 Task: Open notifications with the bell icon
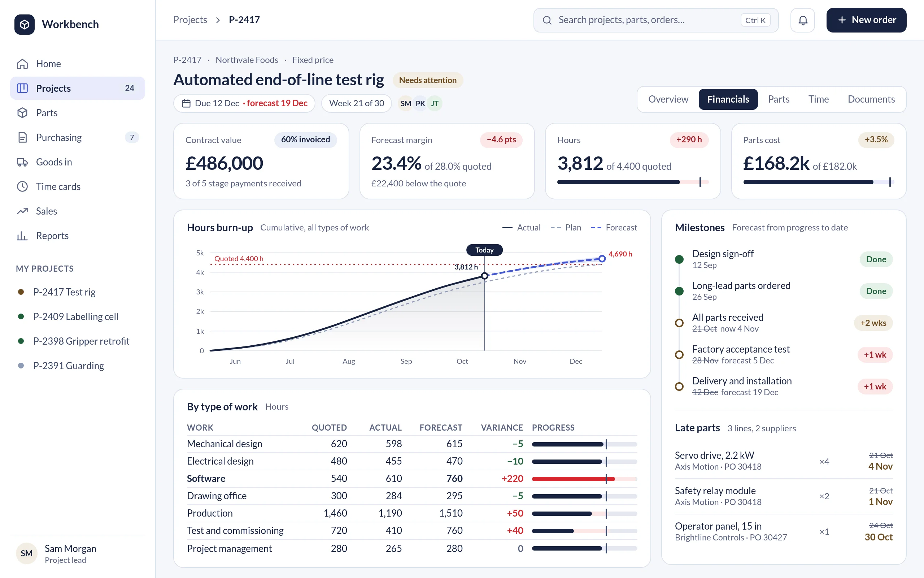(803, 20)
